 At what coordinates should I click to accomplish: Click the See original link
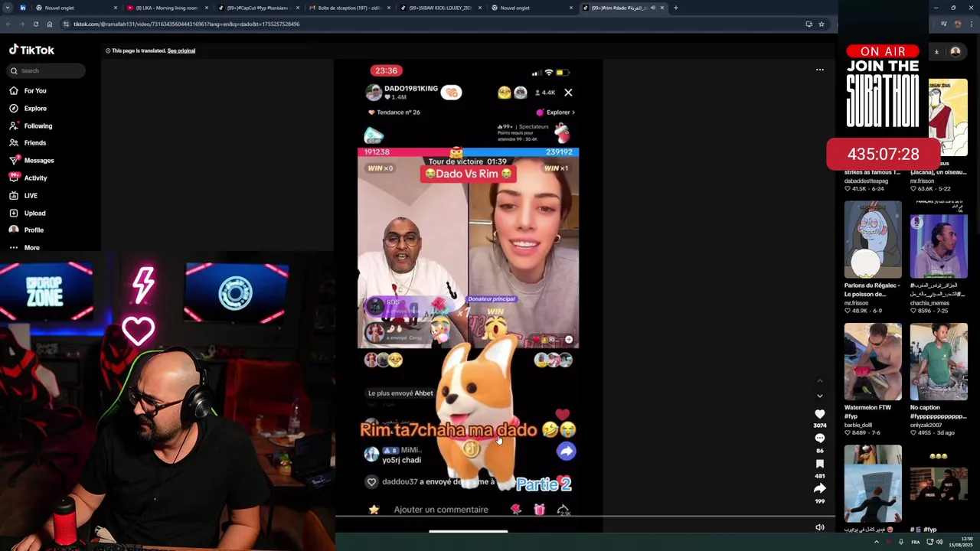pos(181,51)
